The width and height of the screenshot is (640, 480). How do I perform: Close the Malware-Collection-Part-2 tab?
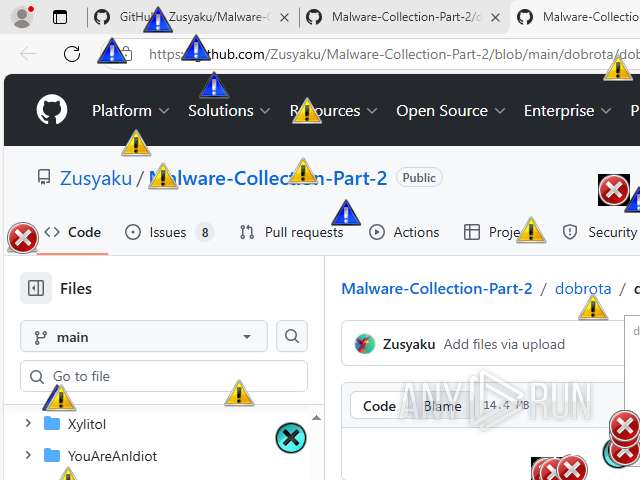496,18
